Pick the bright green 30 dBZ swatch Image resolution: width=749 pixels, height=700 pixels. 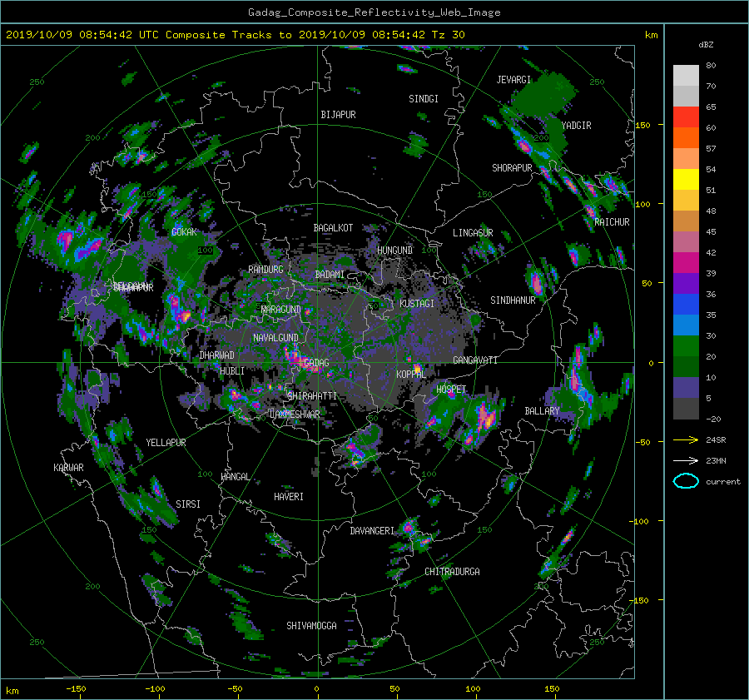coord(686,346)
